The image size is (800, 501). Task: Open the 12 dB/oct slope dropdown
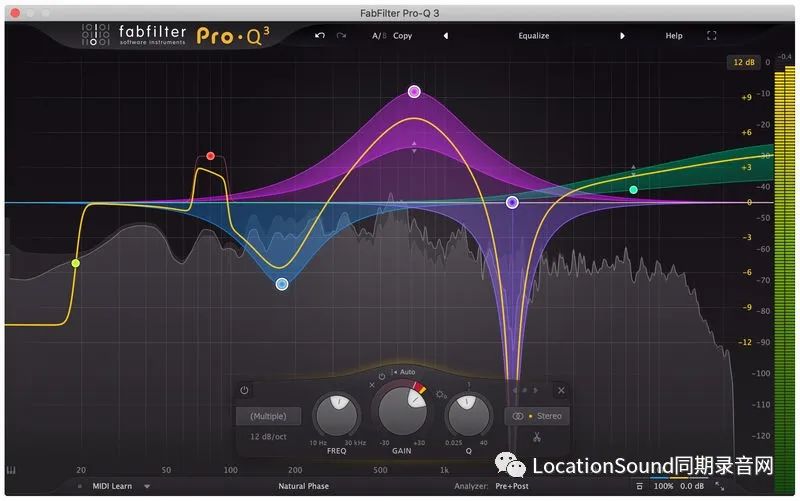pos(268,437)
